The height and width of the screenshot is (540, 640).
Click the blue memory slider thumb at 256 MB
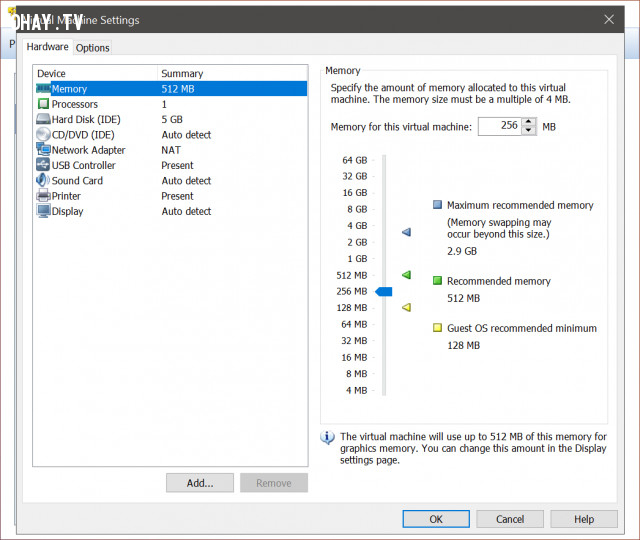pyautogui.click(x=384, y=291)
